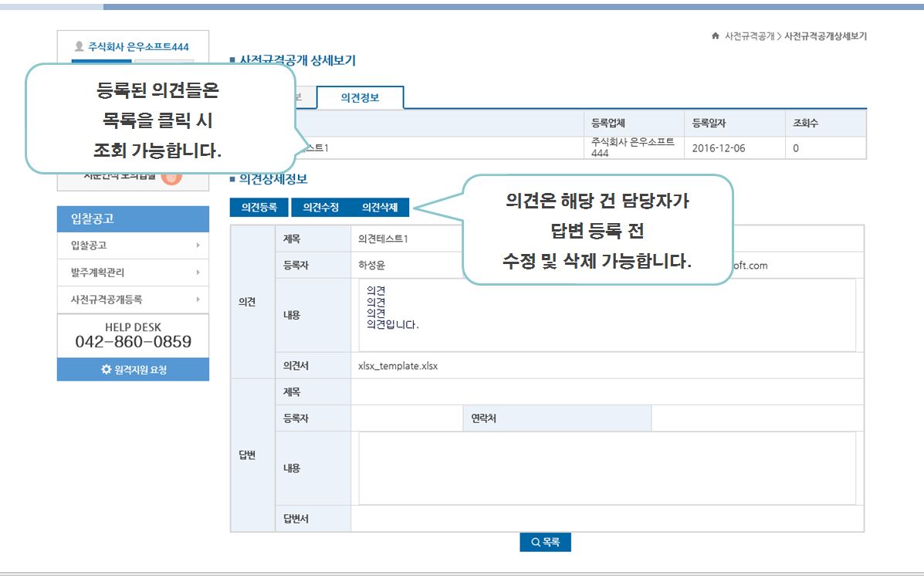Click the empty 답변 내용 text area
Image resolution: width=924 pixels, height=579 pixels.
(x=607, y=468)
